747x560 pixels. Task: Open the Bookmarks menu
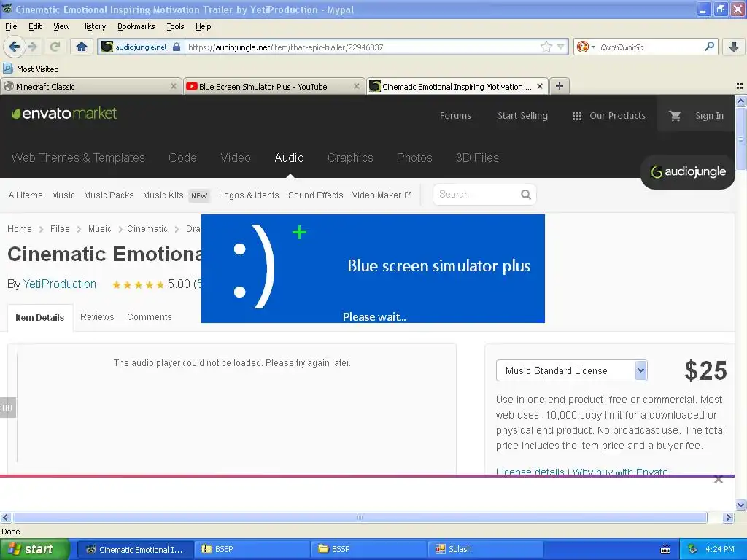pos(136,26)
